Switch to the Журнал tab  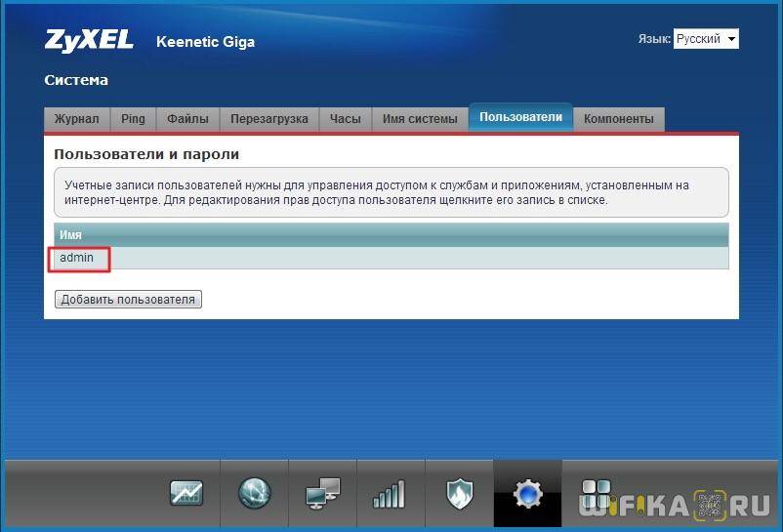point(76,119)
